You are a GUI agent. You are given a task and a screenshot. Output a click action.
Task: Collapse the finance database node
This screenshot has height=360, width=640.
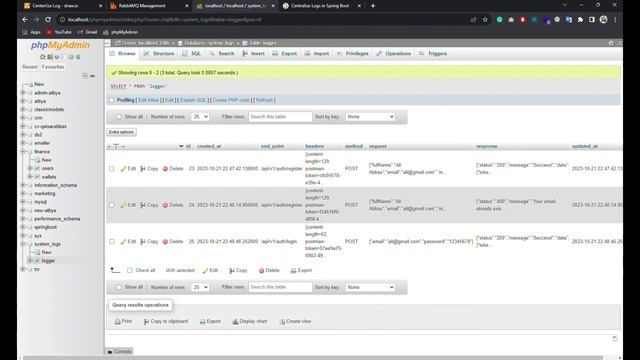click(23, 151)
